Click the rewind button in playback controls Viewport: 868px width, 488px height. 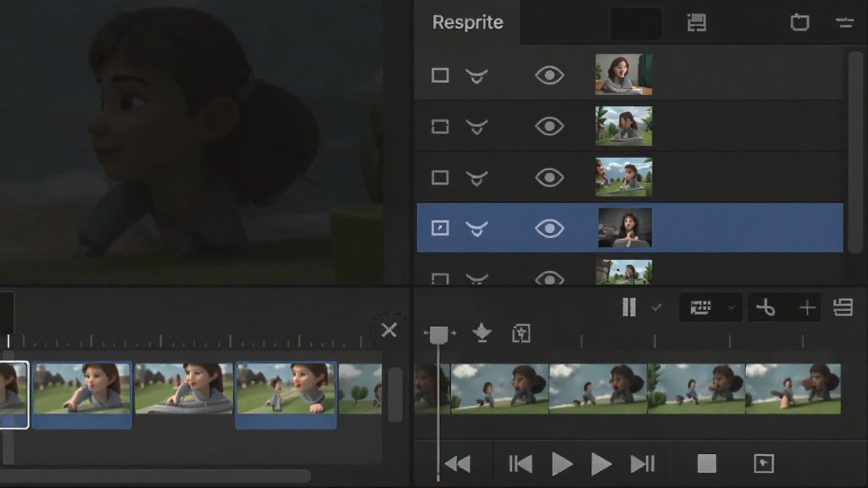[x=458, y=463]
